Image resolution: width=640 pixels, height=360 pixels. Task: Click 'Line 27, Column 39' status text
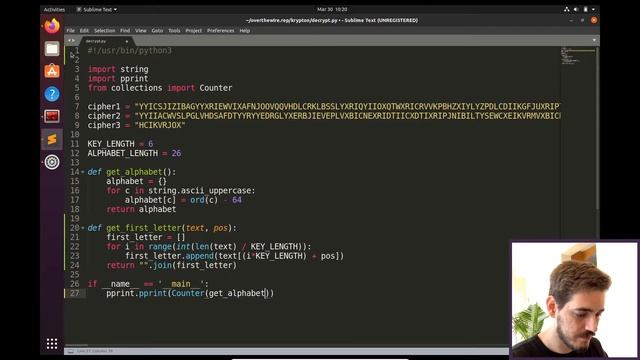coord(95,351)
